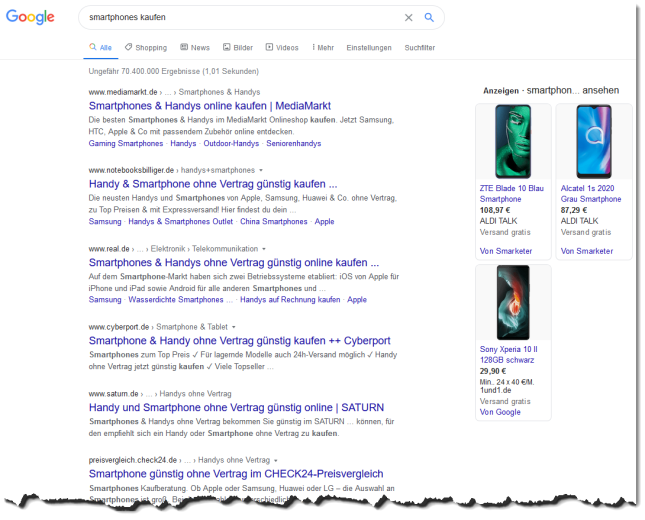645x520 pixels.
Task: Open the Google logo homepage
Action: pos(30,17)
